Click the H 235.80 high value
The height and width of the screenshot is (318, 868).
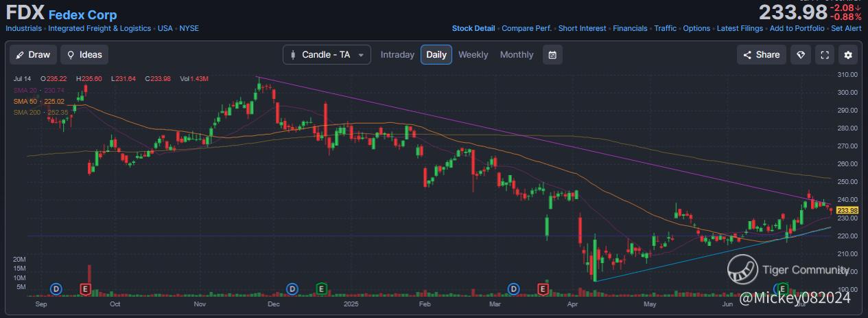(89, 79)
